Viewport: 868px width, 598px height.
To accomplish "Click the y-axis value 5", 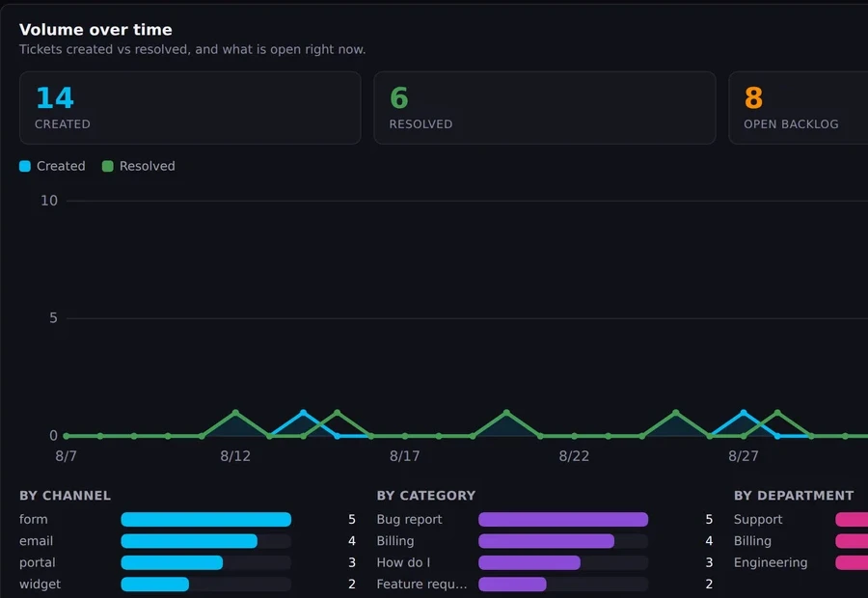I will pos(53,318).
